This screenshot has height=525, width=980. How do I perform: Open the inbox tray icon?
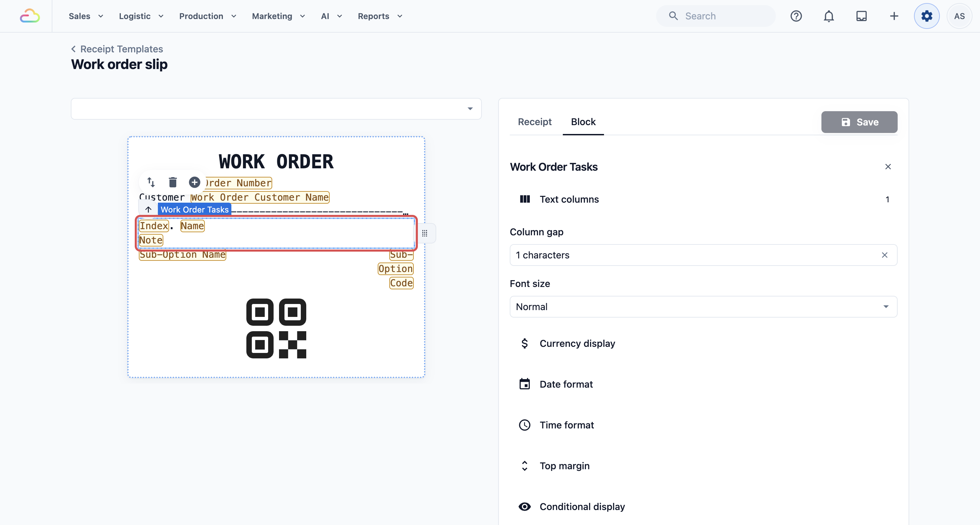[861, 16]
